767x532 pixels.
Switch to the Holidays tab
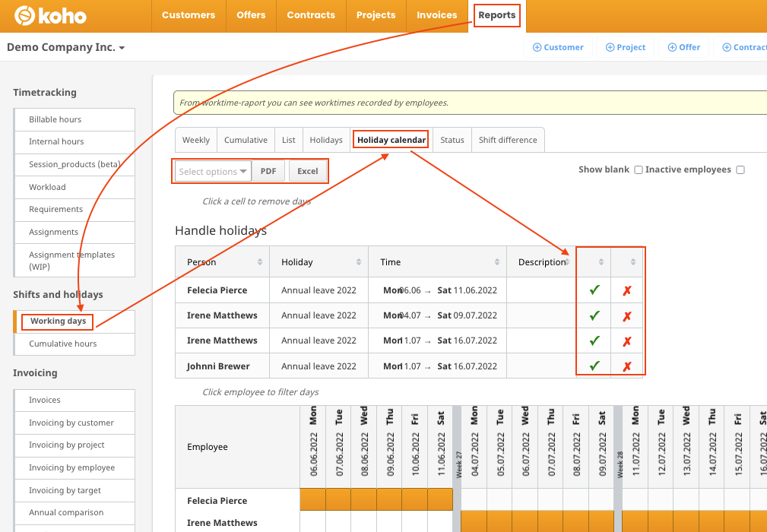326,140
